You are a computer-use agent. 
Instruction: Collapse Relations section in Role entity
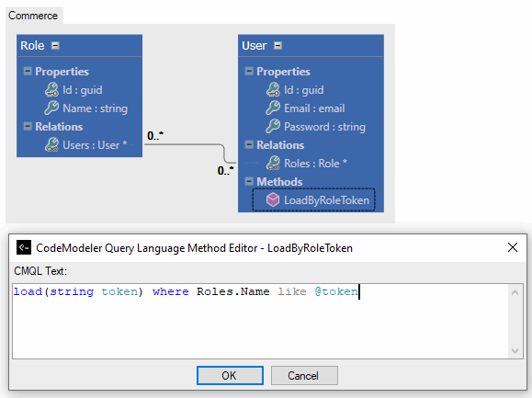[x=28, y=126]
